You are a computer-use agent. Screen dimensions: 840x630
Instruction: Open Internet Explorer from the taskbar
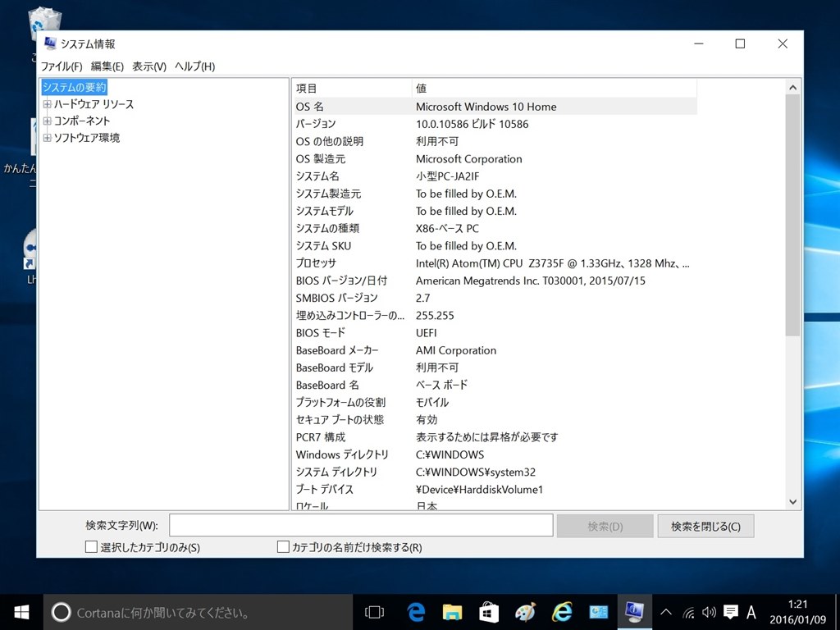tap(562, 612)
